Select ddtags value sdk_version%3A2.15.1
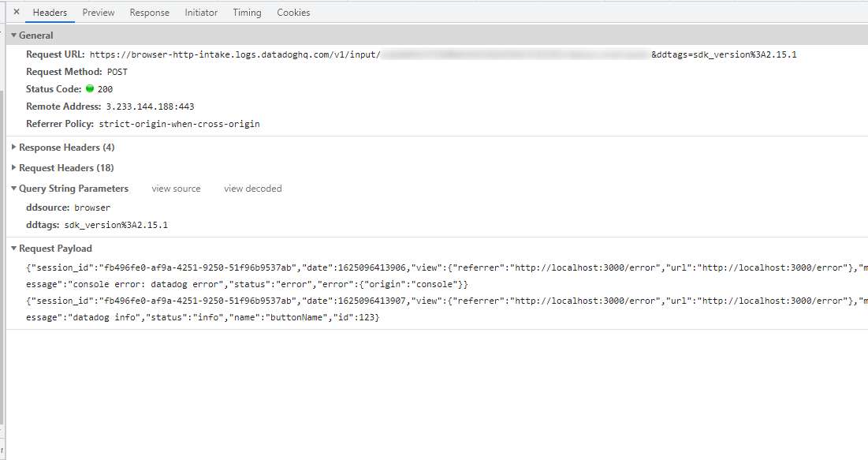The width and height of the screenshot is (868, 460). 116,225
